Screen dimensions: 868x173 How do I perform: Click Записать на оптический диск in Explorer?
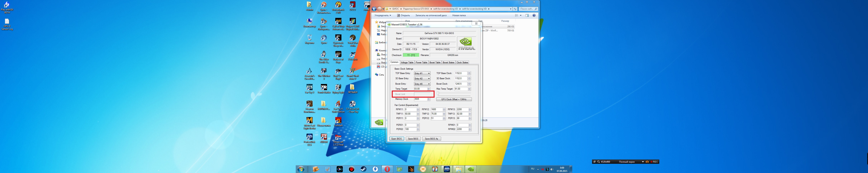pos(431,15)
